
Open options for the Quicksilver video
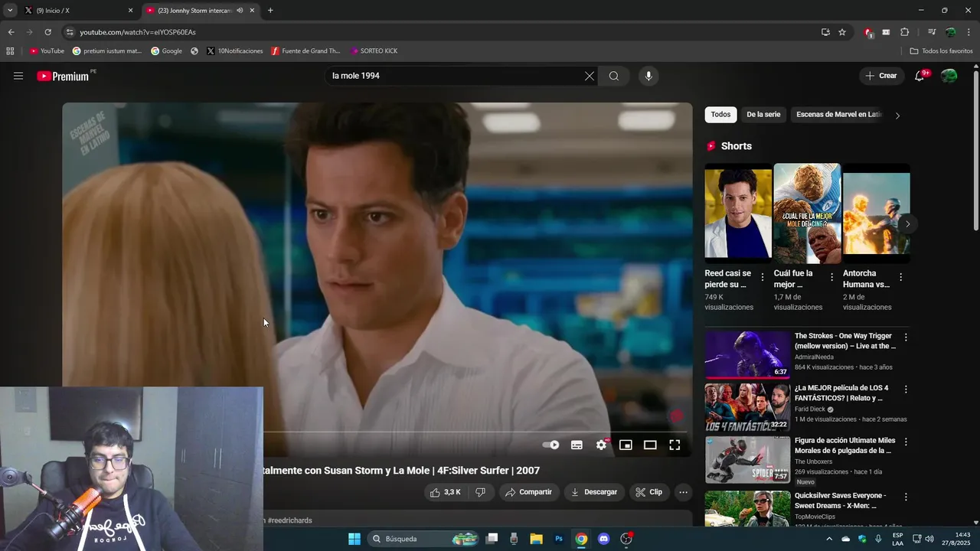point(906,497)
